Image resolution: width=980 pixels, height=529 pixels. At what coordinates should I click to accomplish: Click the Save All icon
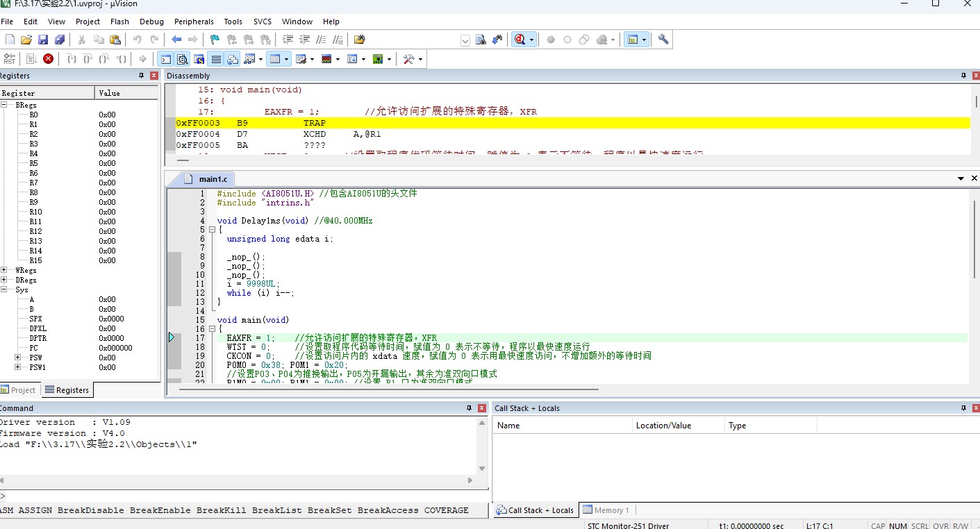click(60, 40)
